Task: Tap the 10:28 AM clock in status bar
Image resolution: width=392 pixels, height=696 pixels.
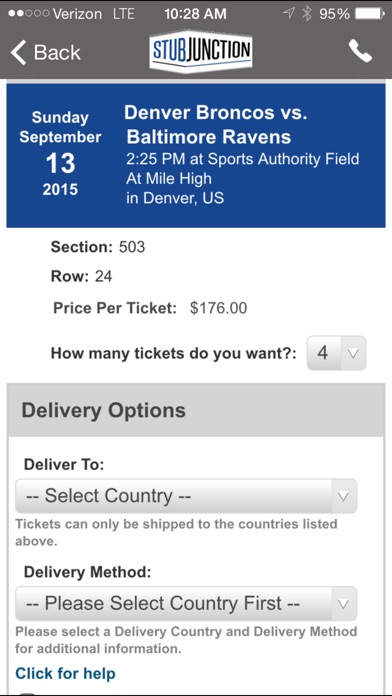Action: (x=195, y=13)
